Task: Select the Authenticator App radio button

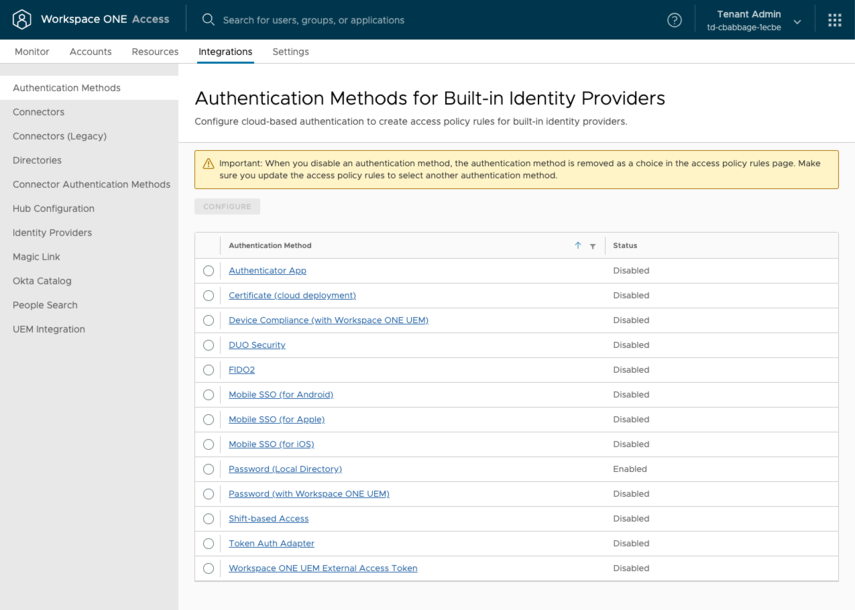Action: click(208, 271)
